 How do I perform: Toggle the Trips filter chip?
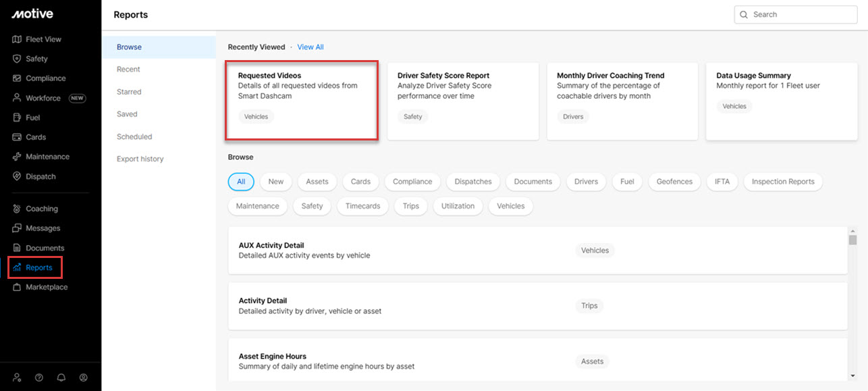(x=410, y=206)
